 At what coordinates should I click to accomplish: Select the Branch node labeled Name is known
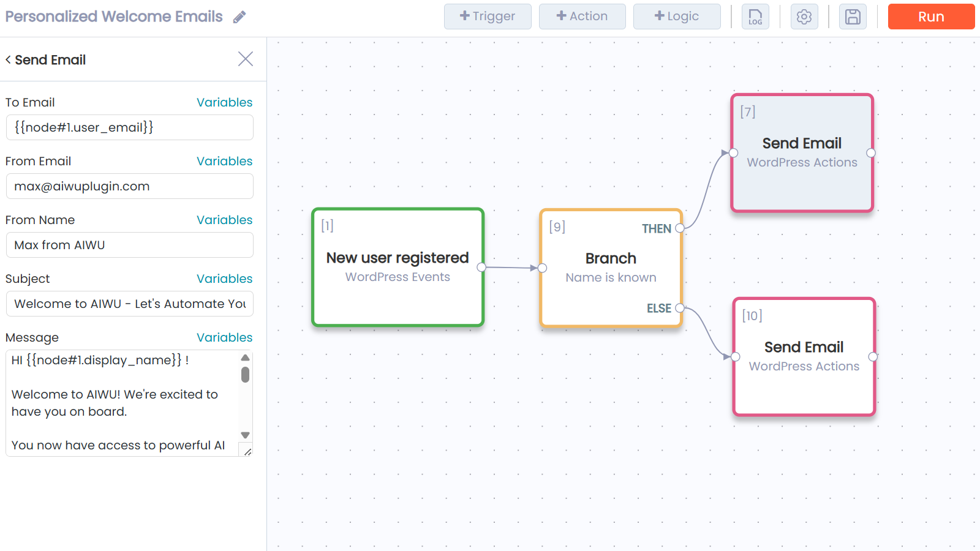610,268
